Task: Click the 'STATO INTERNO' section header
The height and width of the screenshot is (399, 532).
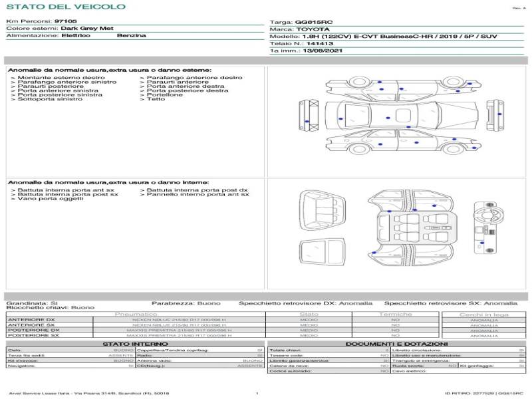Action: tap(136, 344)
